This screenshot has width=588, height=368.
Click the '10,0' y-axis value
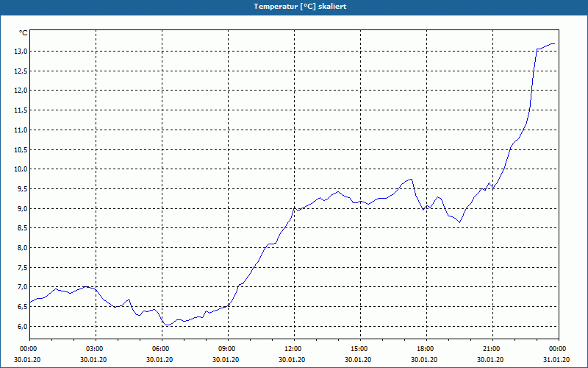tap(21, 169)
